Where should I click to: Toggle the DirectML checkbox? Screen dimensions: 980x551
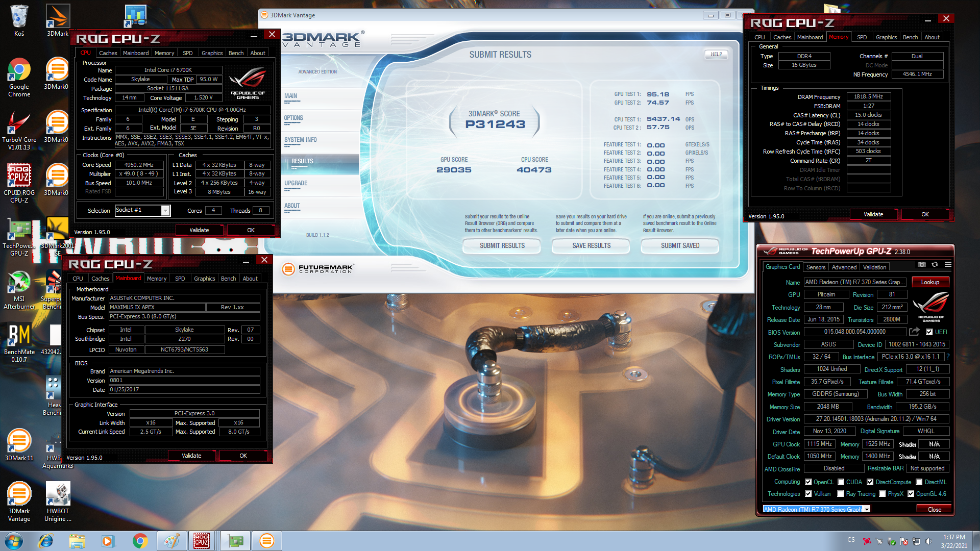click(x=919, y=482)
